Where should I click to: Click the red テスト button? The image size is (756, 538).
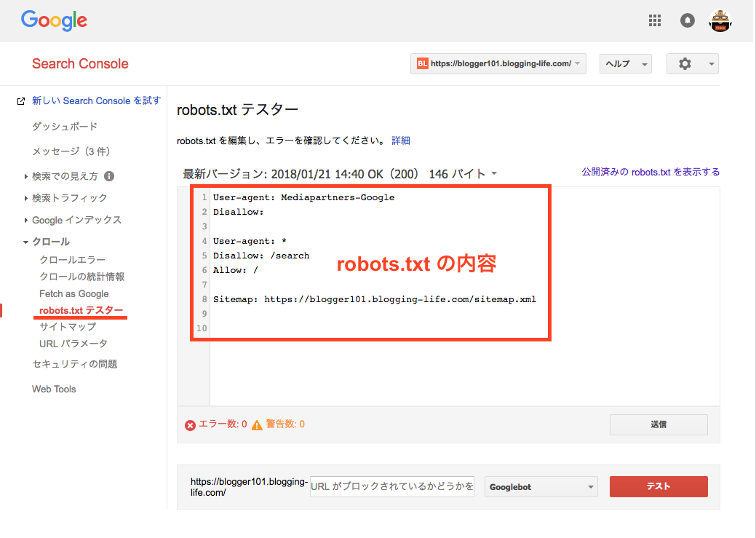pyautogui.click(x=658, y=486)
